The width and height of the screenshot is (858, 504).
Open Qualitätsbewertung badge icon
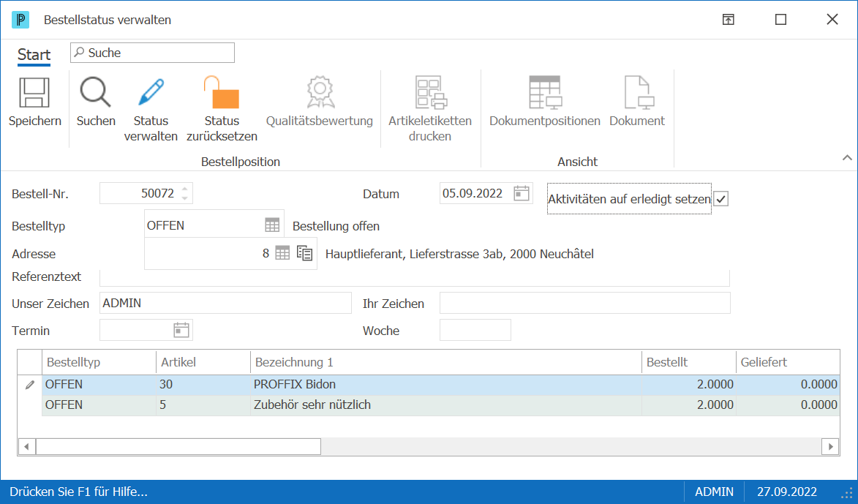320,92
